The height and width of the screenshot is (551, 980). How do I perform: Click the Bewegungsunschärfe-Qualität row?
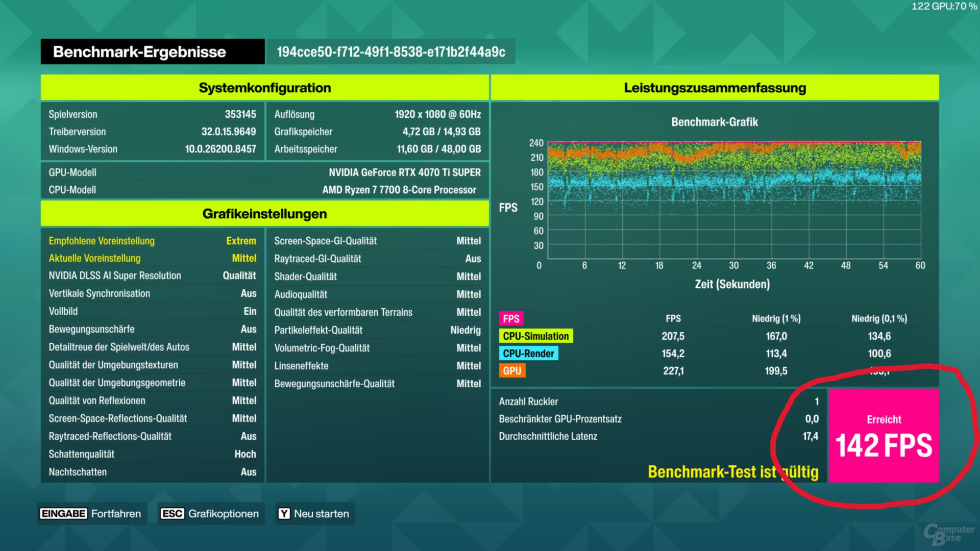(x=377, y=384)
